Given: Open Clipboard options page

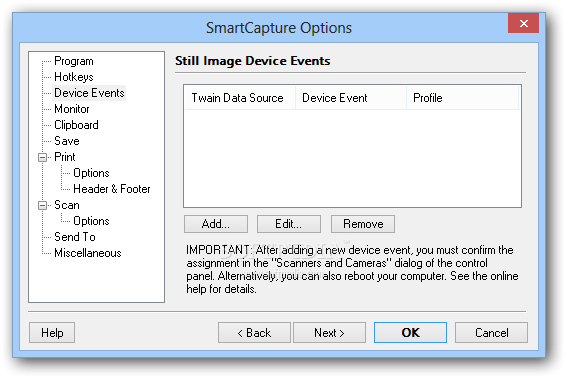Looking at the screenshot, I should click(x=76, y=125).
